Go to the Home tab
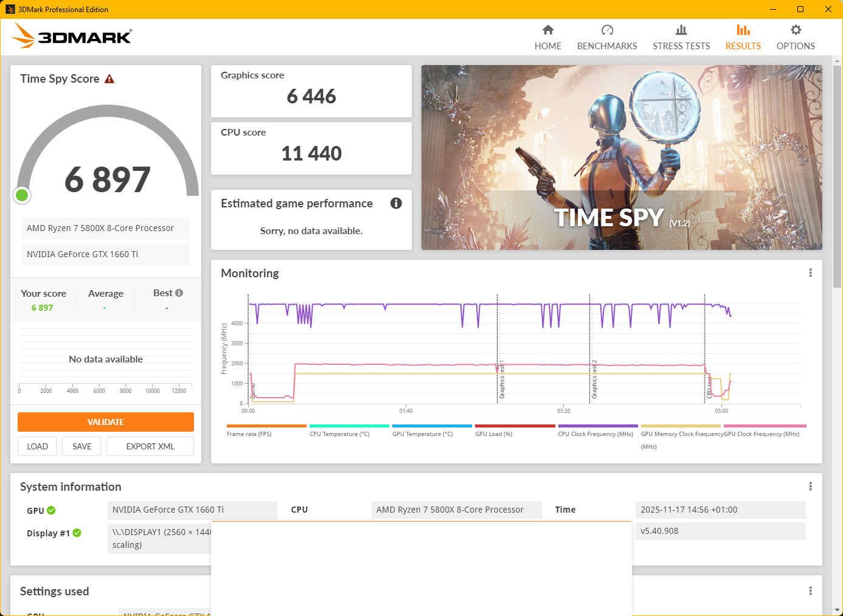This screenshot has width=843, height=616. 548,38
